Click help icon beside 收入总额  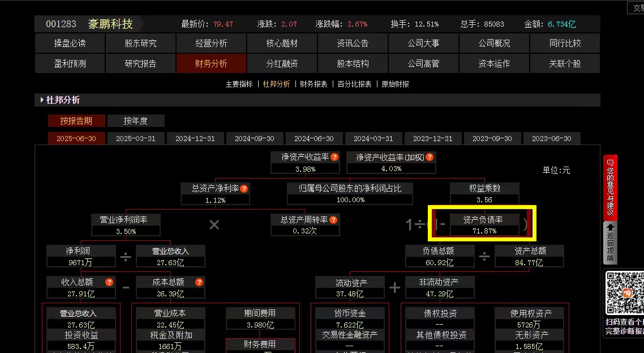(109, 282)
